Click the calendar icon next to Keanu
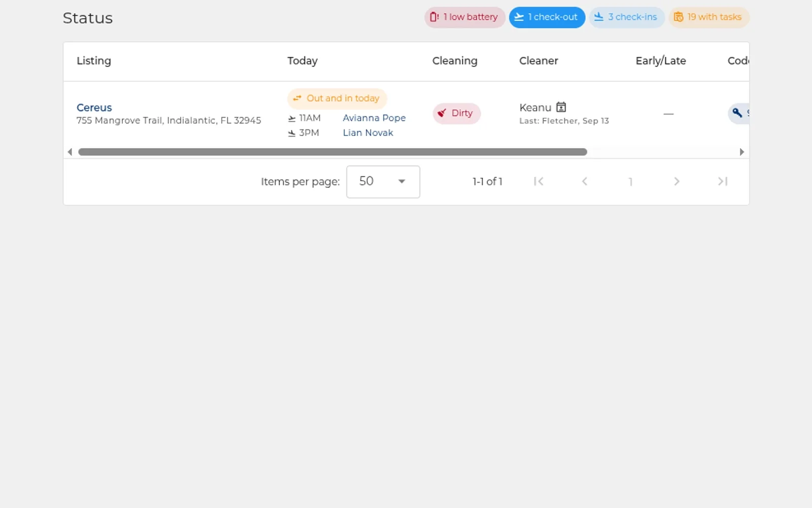 click(x=561, y=107)
